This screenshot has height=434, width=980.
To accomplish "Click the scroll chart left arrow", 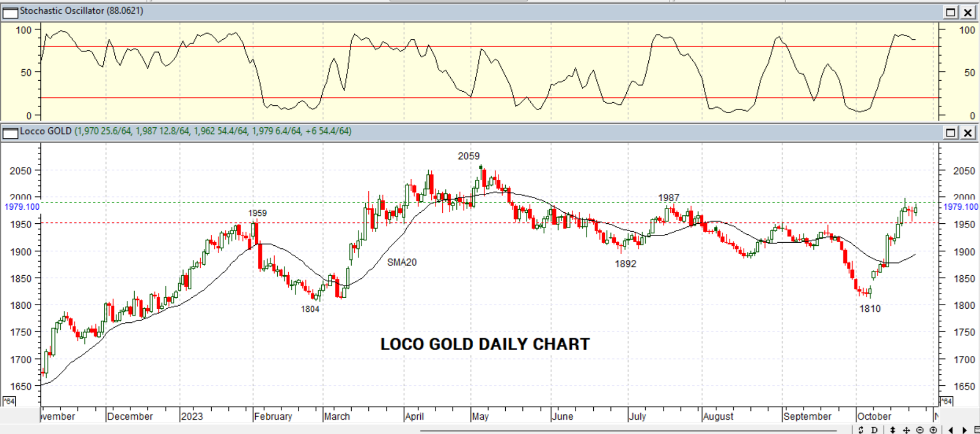I will pyautogui.click(x=951, y=430).
